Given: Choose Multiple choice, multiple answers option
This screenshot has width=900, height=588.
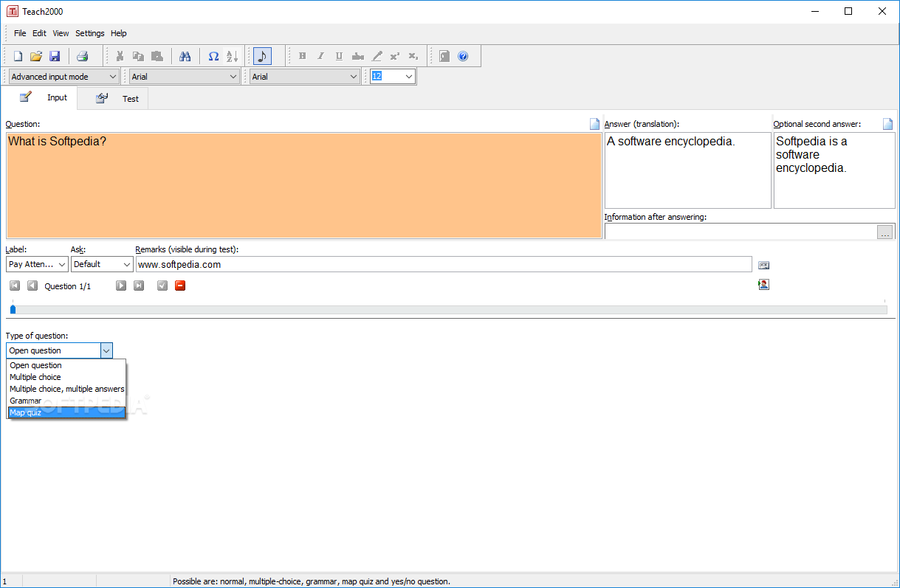Looking at the screenshot, I should tap(66, 389).
